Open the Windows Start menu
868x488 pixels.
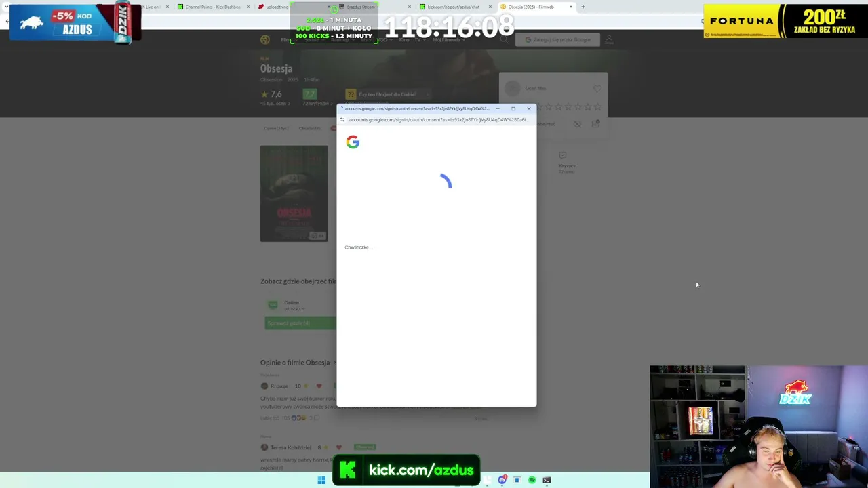321,480
